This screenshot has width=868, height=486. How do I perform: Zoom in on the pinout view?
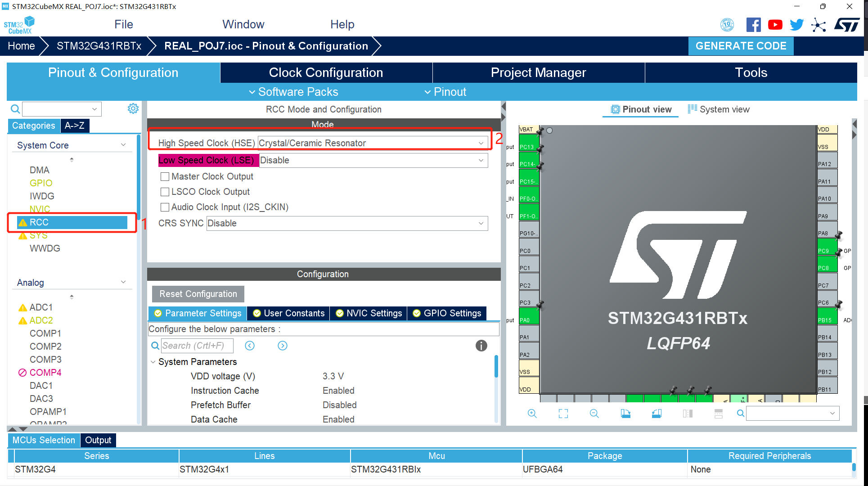coord(532,414)
